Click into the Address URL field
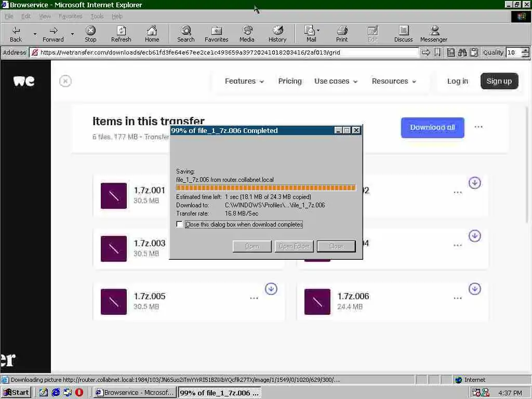532x399 pixels. 224,52
